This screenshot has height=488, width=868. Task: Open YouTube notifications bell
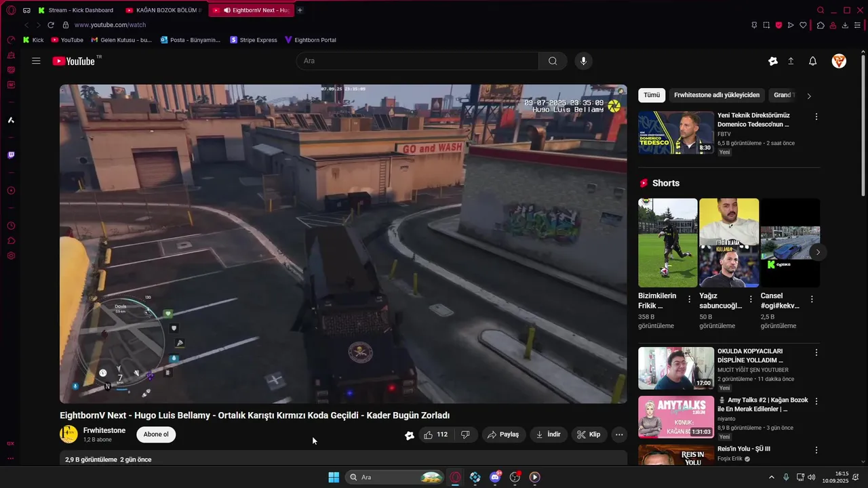pyautogui.click(x=812, y=61)
